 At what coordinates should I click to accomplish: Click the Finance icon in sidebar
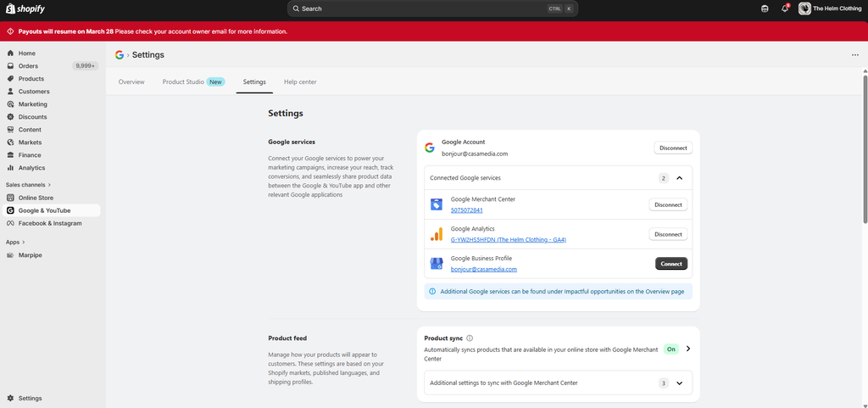pyautogui.click(x=10, y=155)
